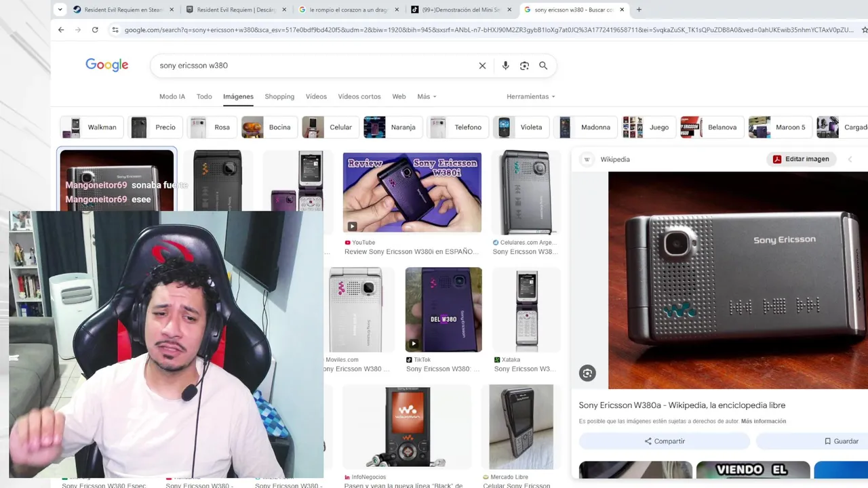Close the TikTok browser tab

tap(509, 9)
